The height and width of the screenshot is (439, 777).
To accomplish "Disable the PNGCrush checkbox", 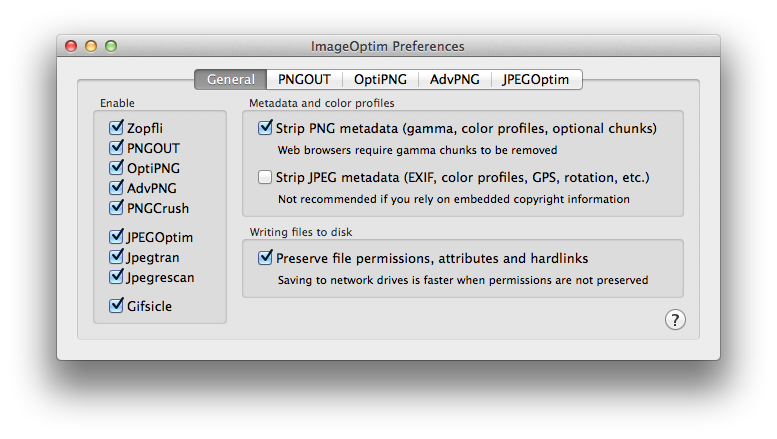I will (116, 207).
